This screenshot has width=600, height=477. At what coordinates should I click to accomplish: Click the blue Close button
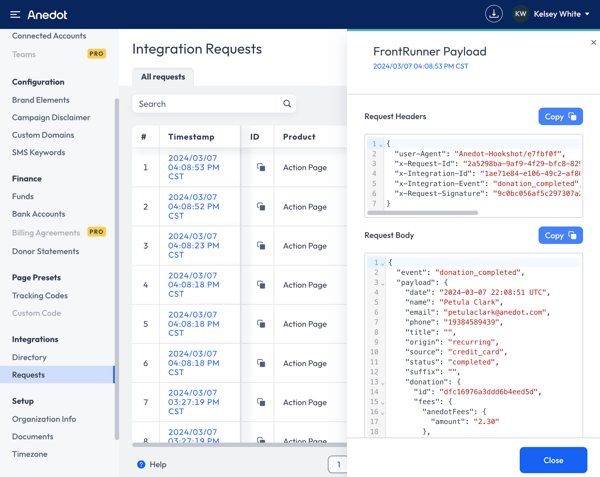(x=553, y=460)
